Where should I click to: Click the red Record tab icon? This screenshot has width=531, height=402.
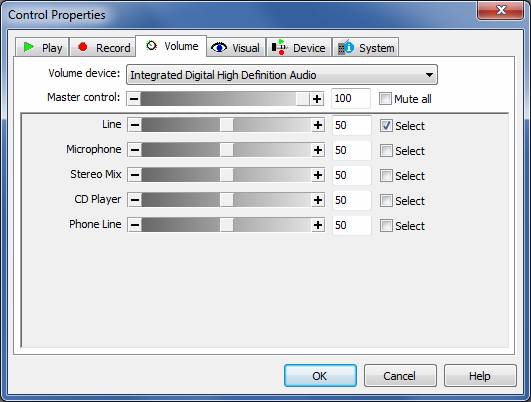[x=83, y=47]
